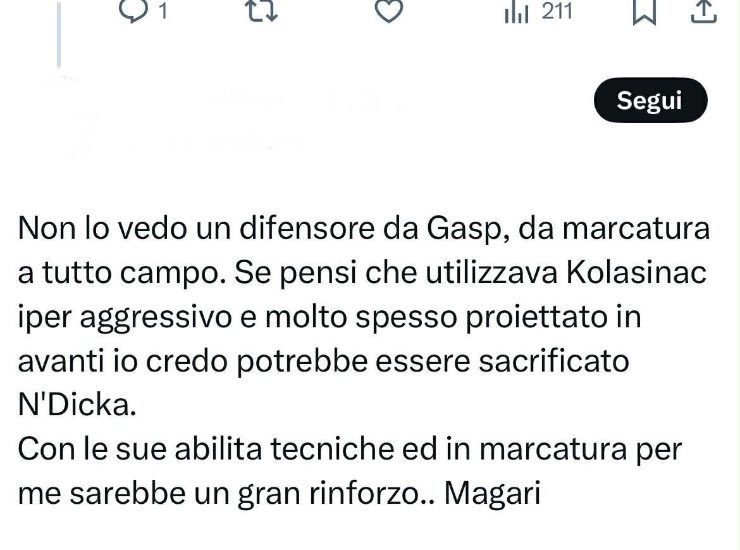Click the reply count number 1
The width and height of the screenshot is (740, 550).
click(x=163, y=10)
